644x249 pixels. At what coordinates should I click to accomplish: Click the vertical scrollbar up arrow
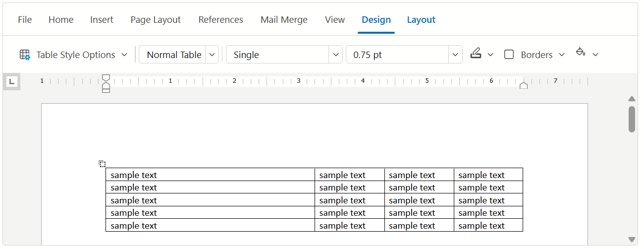pyautogui.click(x=632, y=99)
